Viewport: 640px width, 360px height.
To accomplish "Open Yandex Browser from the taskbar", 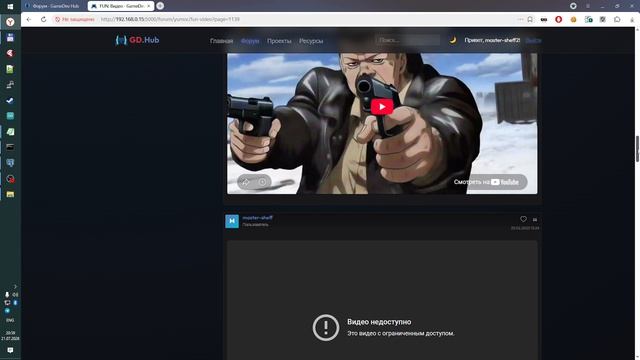I will click(10, 22).
